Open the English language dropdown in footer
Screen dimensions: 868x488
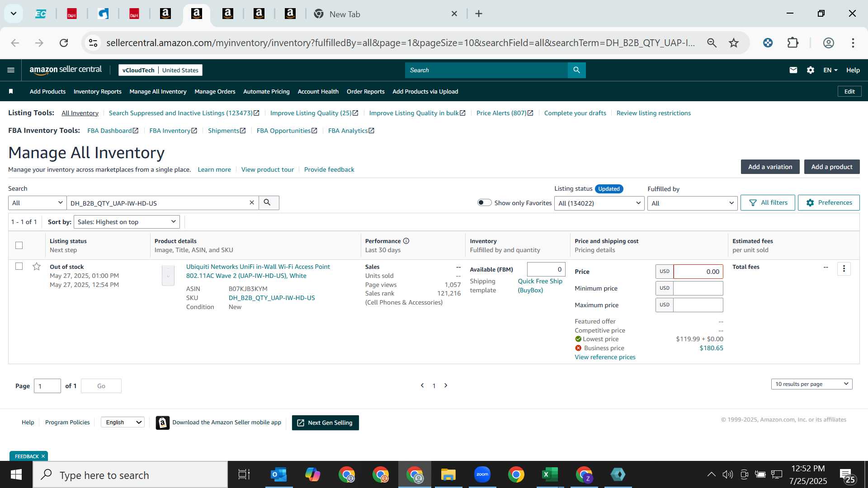pos(123,422)
